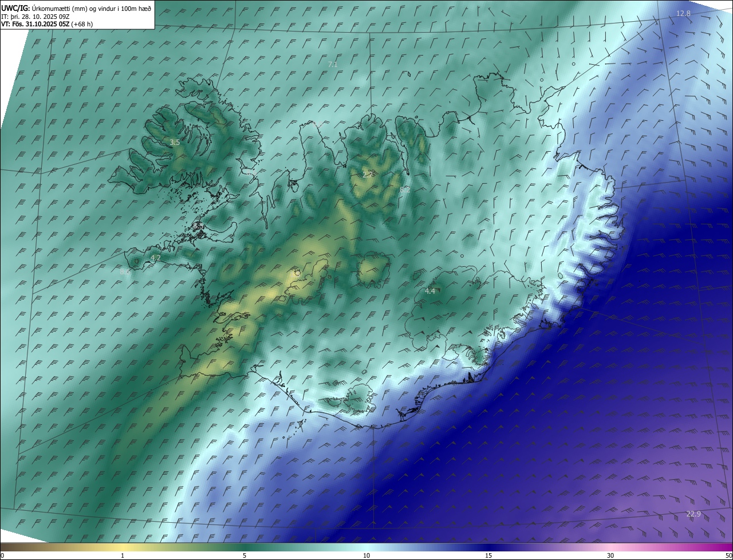Click the 3.5 value over the Westfjords

pos(175,142)
